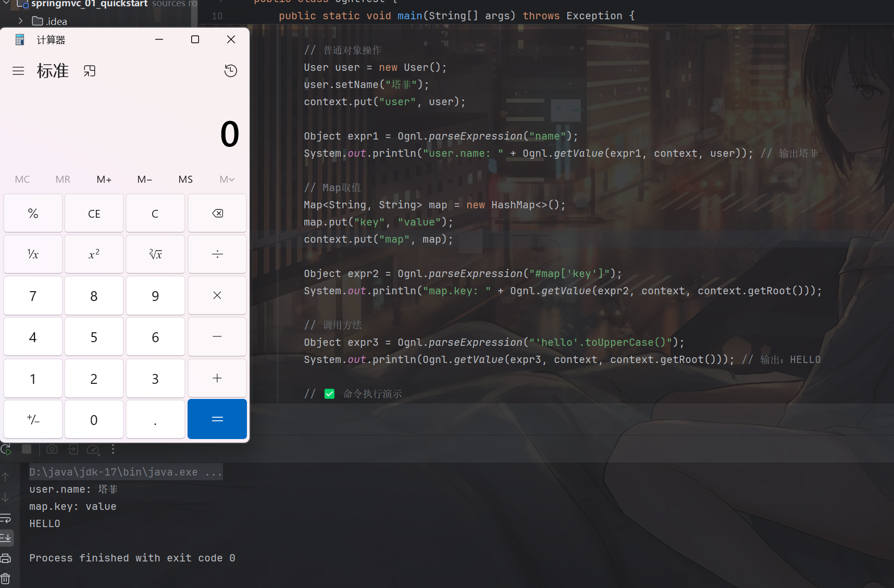Screen dimensions: 894x588
Task: Expand folded java.exe command line in console
Action: pyautogui.click(x=214, y=472)
